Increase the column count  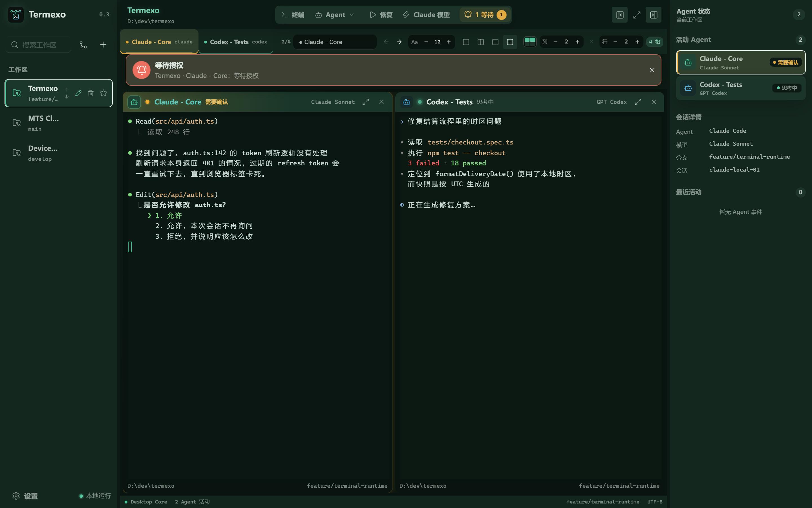tap(577, 42)
